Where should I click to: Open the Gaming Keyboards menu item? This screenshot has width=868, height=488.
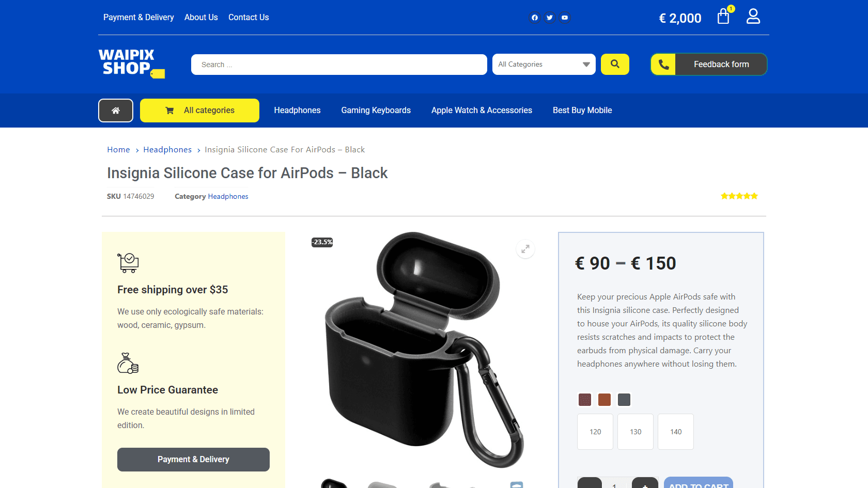pyautogui.click(x=376, y=111)
